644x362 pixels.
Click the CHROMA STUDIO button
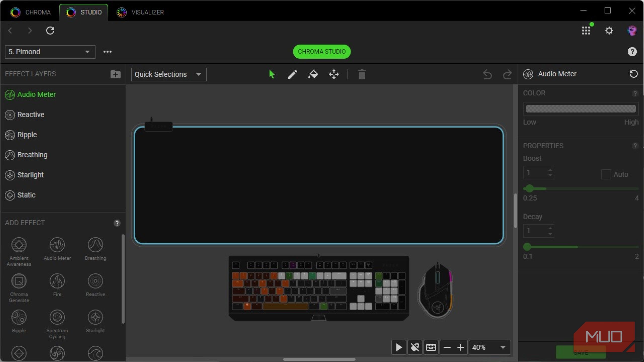tap(322, 52)
